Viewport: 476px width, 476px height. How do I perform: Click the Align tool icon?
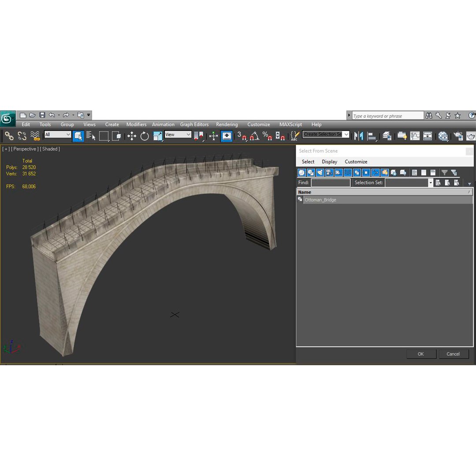pyautogui.click(x=372, y=136)
